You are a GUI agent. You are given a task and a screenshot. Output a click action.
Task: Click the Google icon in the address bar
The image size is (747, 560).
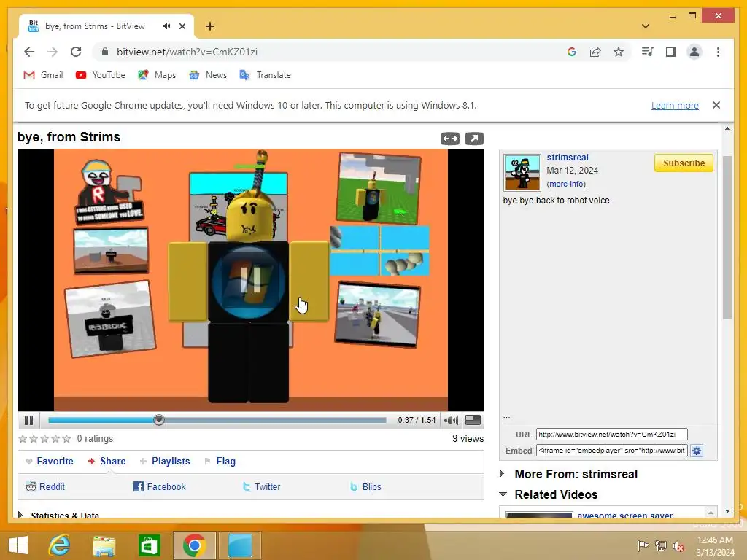pyautogui.click(x=572, y=52)
